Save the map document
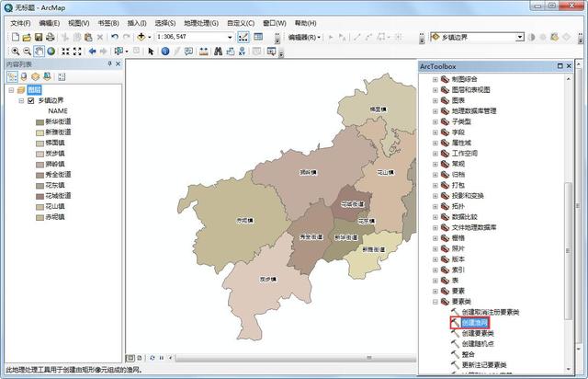Viewport: 588px width, 379px height. pos(39,37)
